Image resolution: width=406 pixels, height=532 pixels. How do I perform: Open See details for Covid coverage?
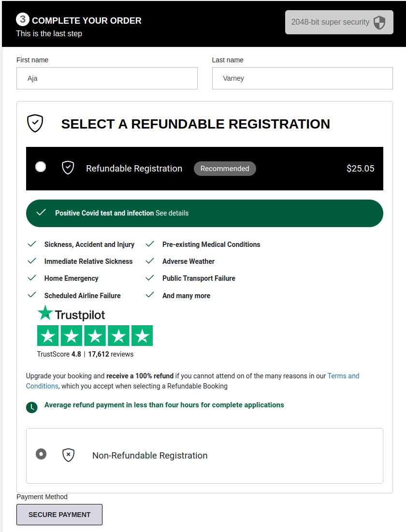(172, 213)
